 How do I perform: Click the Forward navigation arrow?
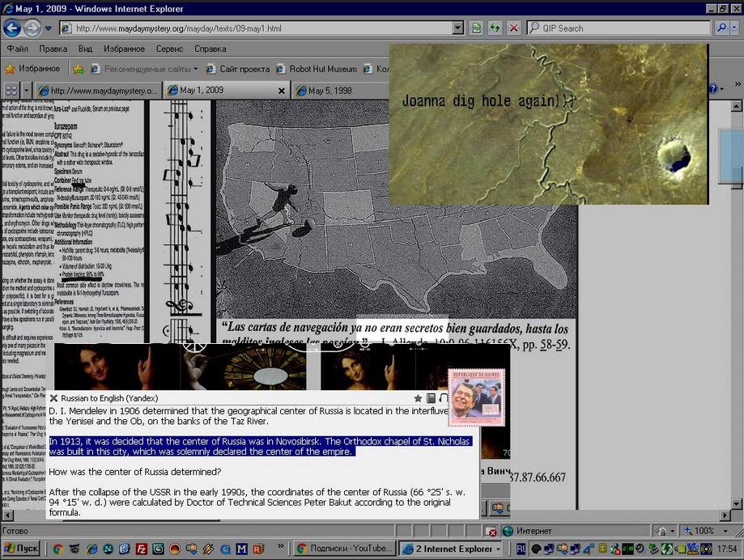pyautogui.click(x=32, y=28)
